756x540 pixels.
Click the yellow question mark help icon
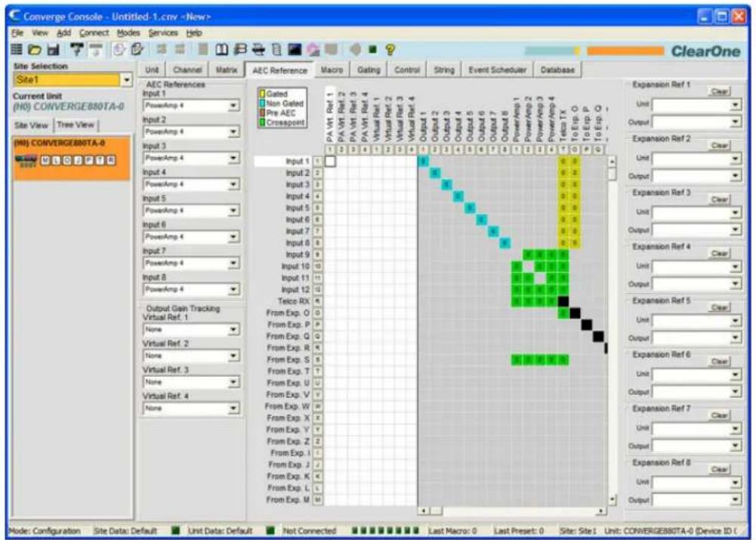(x=390, y=49)
